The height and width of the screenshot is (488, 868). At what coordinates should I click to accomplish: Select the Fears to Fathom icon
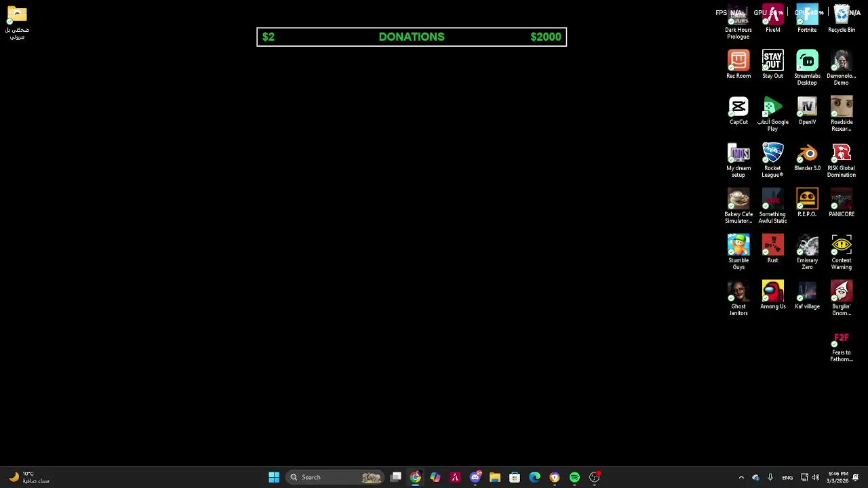tap(842, 346)
